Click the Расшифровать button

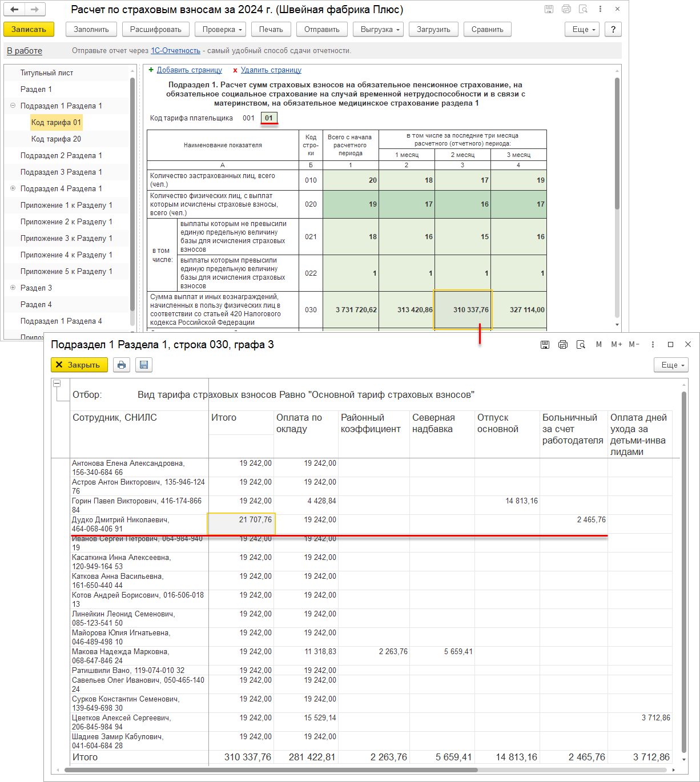[156, 29]
